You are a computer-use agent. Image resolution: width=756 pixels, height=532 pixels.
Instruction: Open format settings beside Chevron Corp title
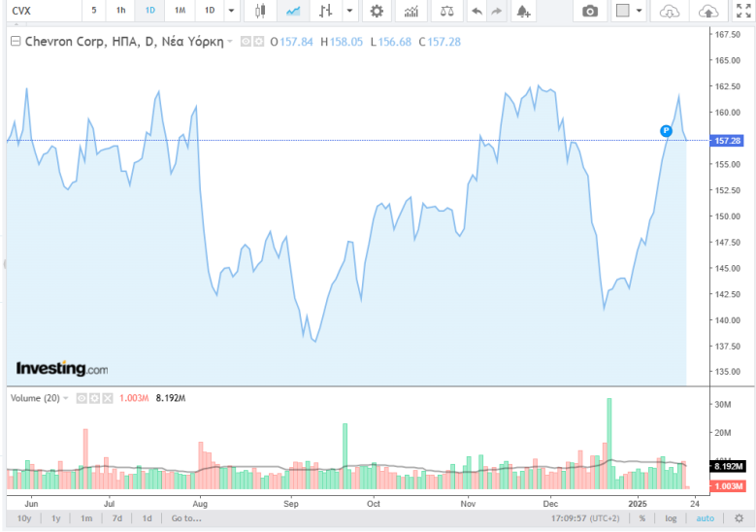coord(259,42)
